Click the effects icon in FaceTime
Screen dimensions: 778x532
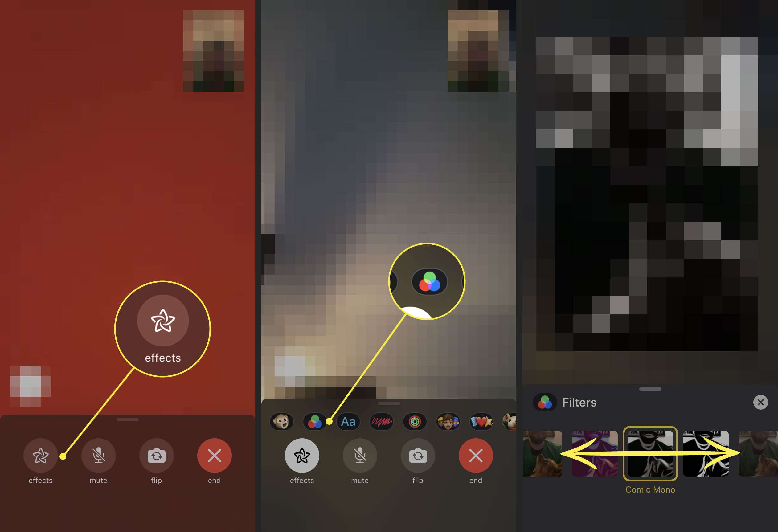(40, 456)
